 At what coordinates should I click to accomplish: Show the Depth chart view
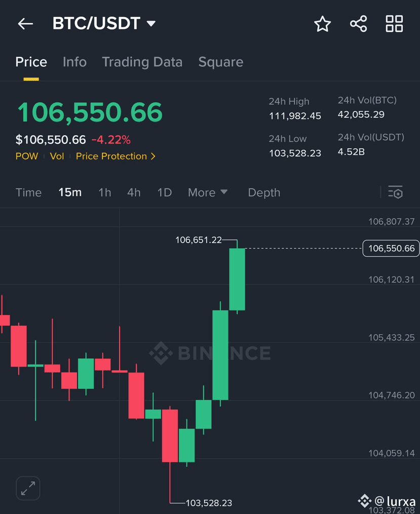[264, 192]
